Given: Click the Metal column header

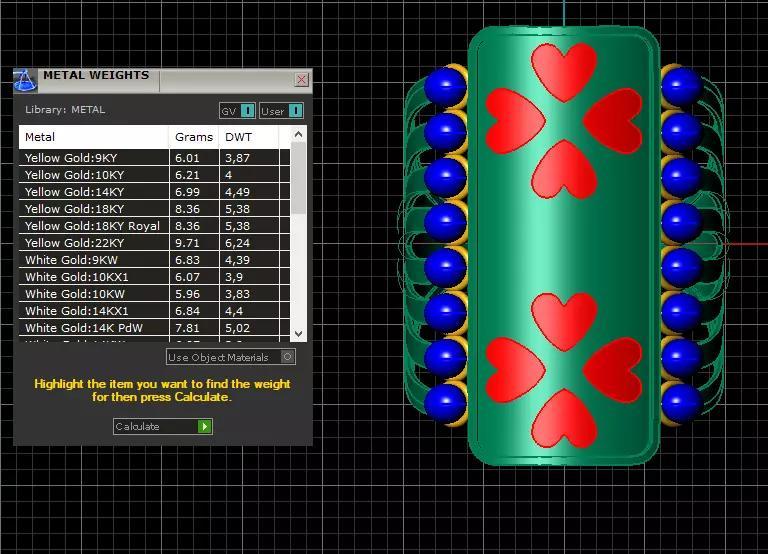Looking at the screenshot, I should coord(94,137).
